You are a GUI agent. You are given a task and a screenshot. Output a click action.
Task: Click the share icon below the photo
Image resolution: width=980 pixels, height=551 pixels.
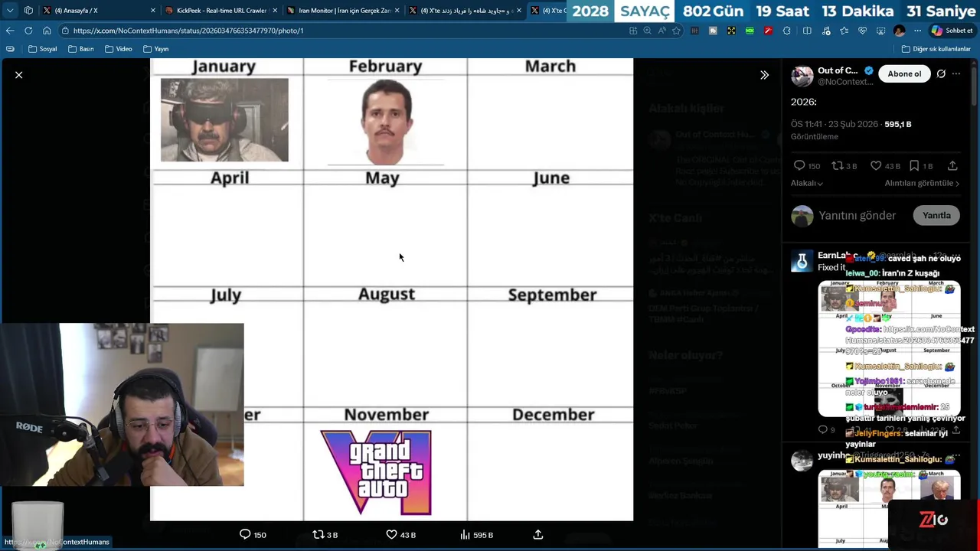point(538,534)
